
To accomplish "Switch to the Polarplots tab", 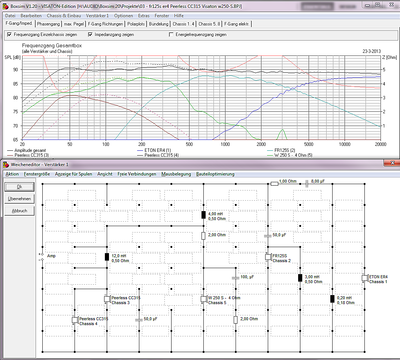I will pyautogui.click(x=136, y=24).
